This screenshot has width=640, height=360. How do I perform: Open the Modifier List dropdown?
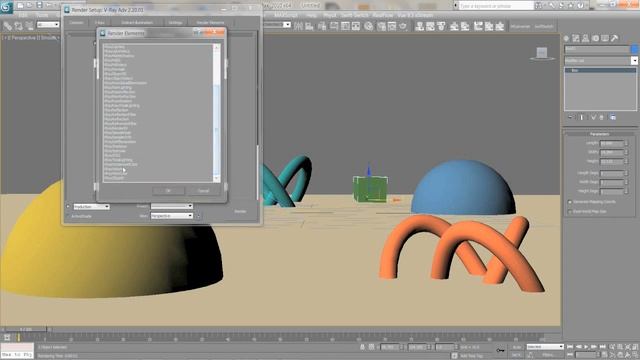pyautogui.click(x=601, y=60)
